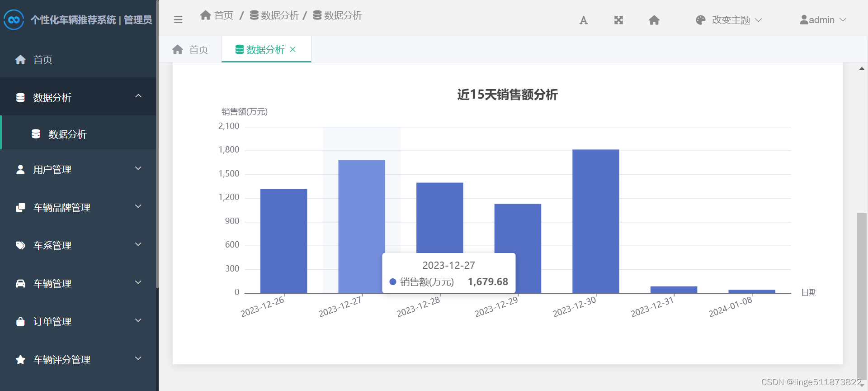Click the 2023-12-30 tallest sales bar
Image resolution: width=868 pixels, height=391 pixels.
coord(596,221)
